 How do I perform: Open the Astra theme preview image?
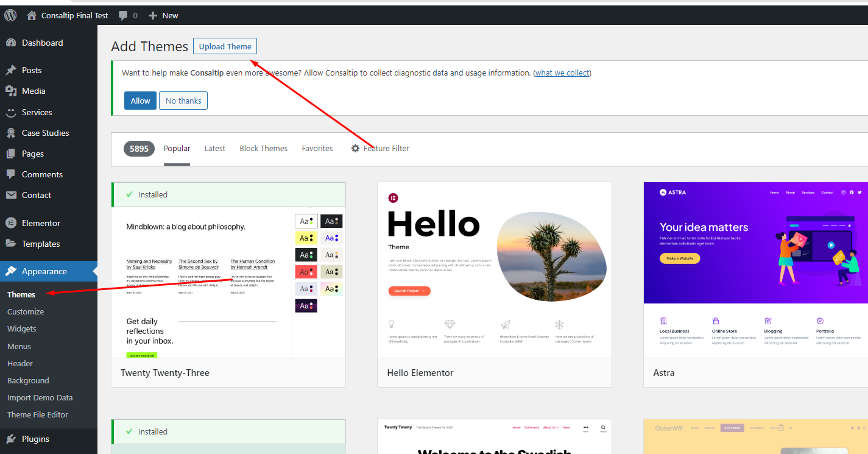[x=756, y=270]
